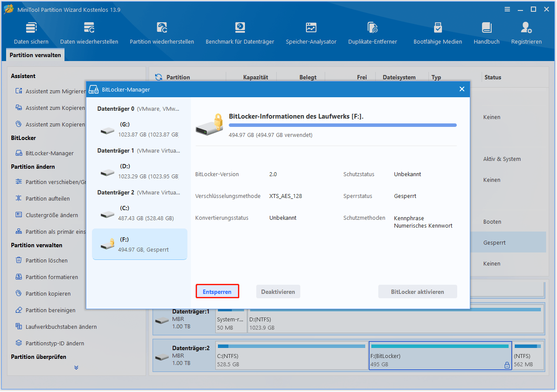Image resolution: width=557 pixels, height=392 pixels.
Task: Select locked drive F: in BitLocker list
Action: [139, 244]
